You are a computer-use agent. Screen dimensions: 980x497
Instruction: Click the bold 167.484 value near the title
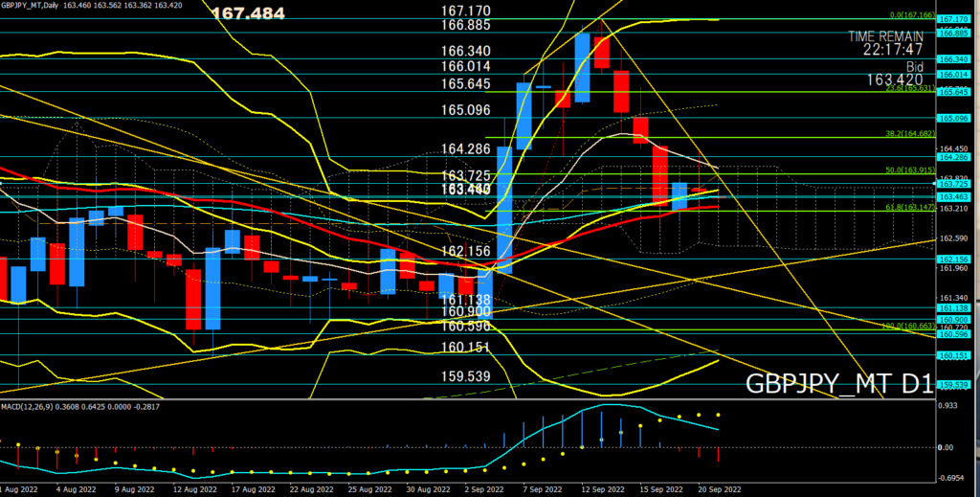248,13
